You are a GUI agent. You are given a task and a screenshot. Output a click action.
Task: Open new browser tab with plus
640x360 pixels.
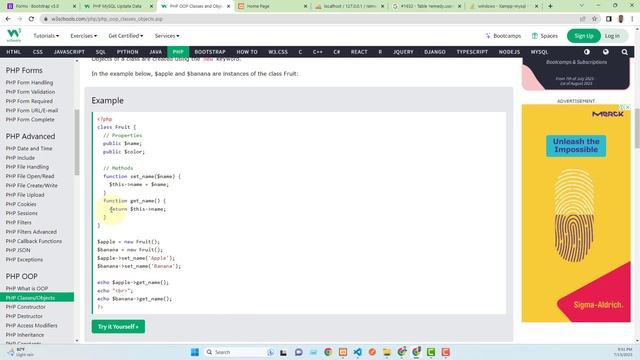click(550, 6)
